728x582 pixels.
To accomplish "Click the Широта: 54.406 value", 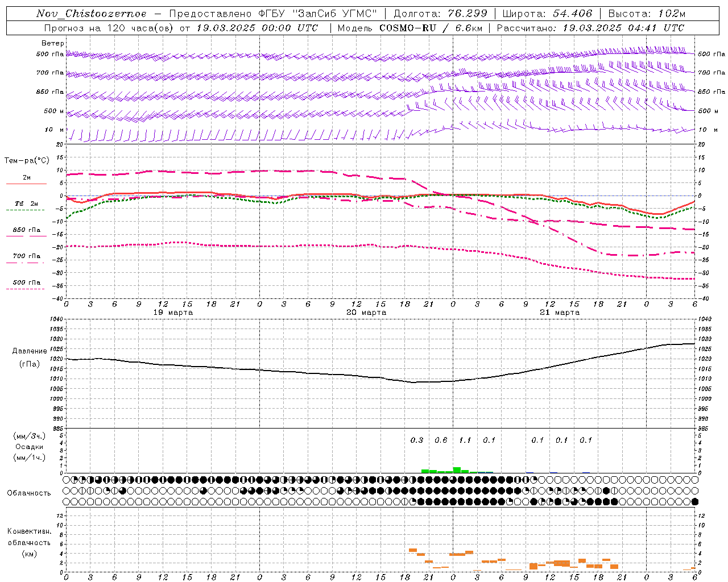I will coord(547,14).
